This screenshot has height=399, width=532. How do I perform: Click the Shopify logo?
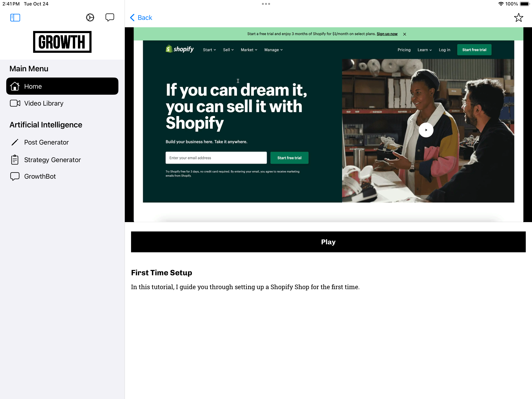(x=180, y=49)
